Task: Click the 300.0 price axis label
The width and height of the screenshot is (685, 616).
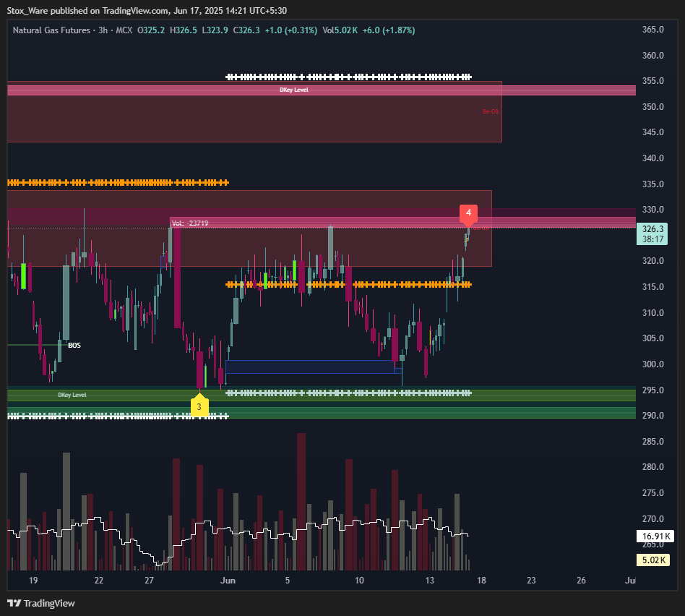Action: (652, 364)
